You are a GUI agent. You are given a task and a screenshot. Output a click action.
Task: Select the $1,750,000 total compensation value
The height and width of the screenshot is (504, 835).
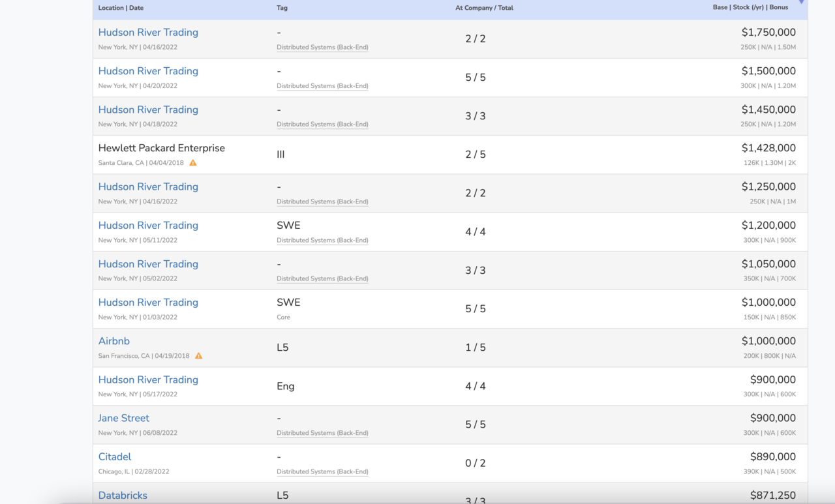point(768,32)
